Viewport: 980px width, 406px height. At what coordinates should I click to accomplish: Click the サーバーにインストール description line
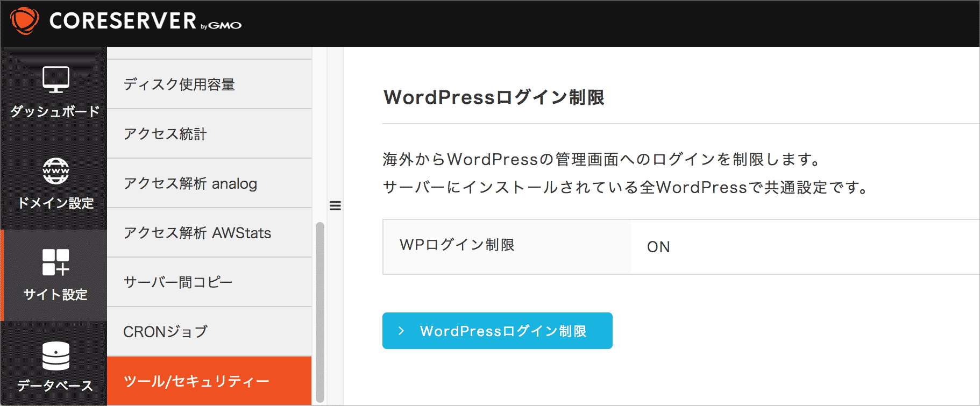[x=626, y=187]
